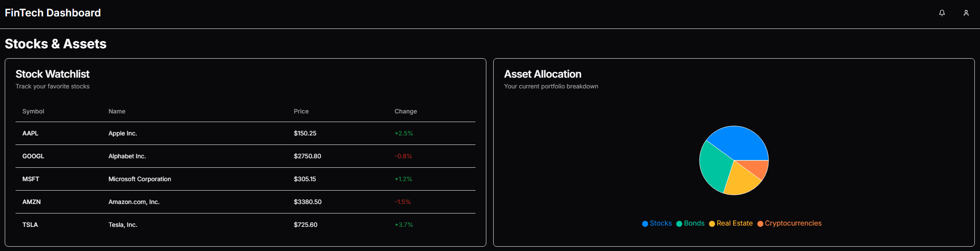980x251 pixels.
Task: Click the green Bonds pie slice
Action: point(713,166)
